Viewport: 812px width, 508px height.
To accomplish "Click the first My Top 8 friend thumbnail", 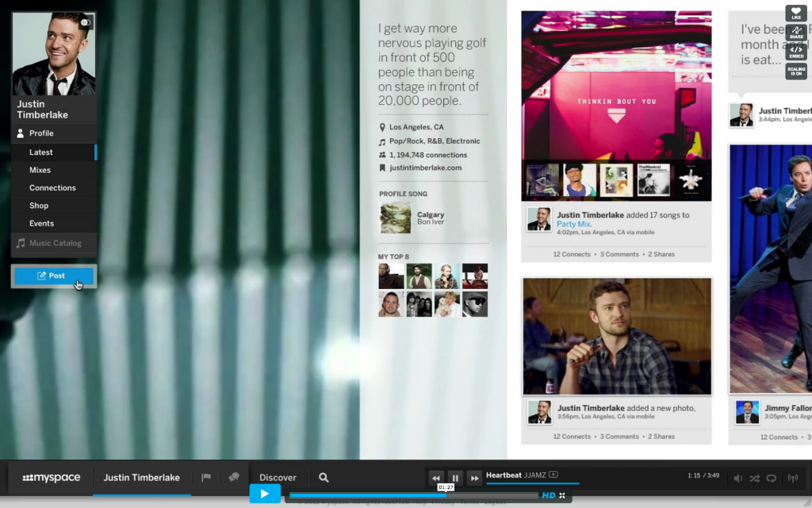I will click(391, 276).
